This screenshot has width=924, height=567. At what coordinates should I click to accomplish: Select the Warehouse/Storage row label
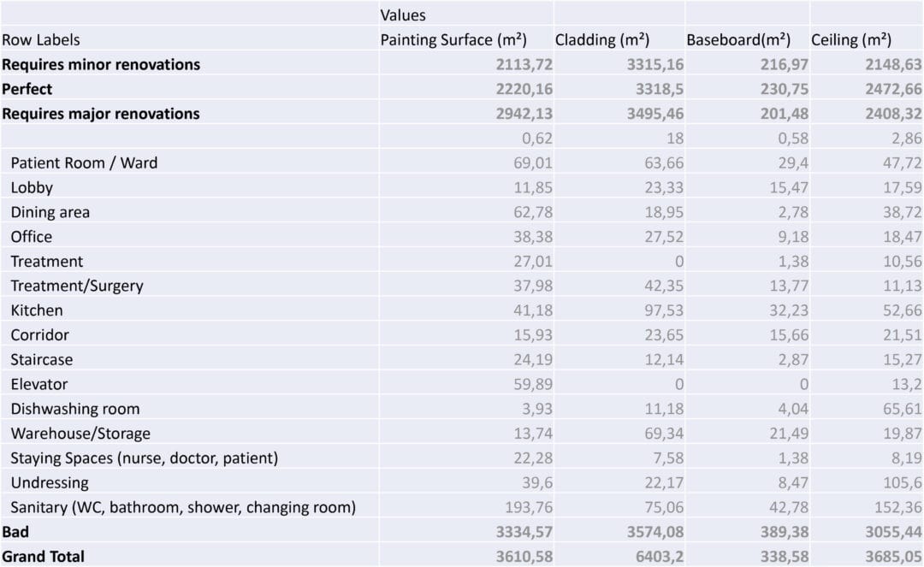[80, 434]
